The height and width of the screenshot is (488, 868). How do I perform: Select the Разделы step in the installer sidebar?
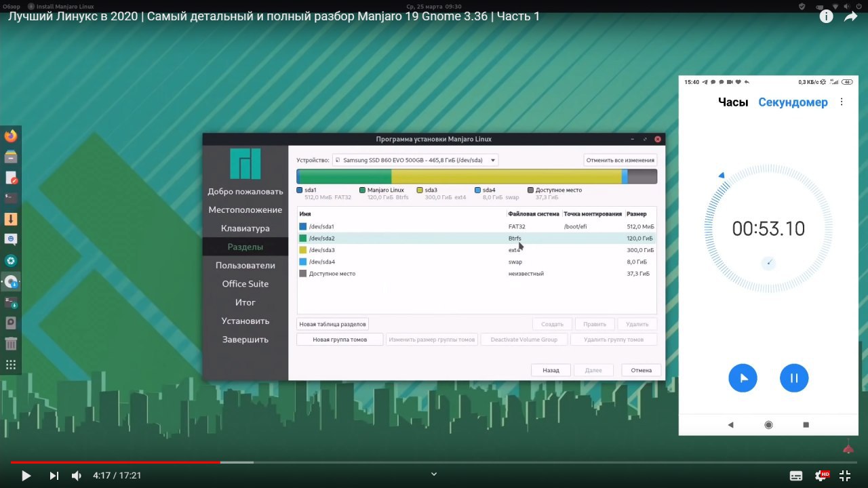(245, 247)
